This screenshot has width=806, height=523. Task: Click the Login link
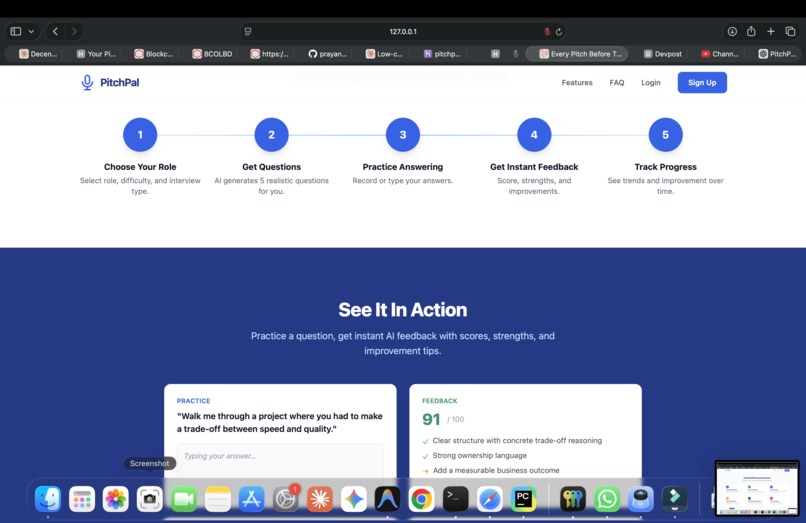[651, 82]
